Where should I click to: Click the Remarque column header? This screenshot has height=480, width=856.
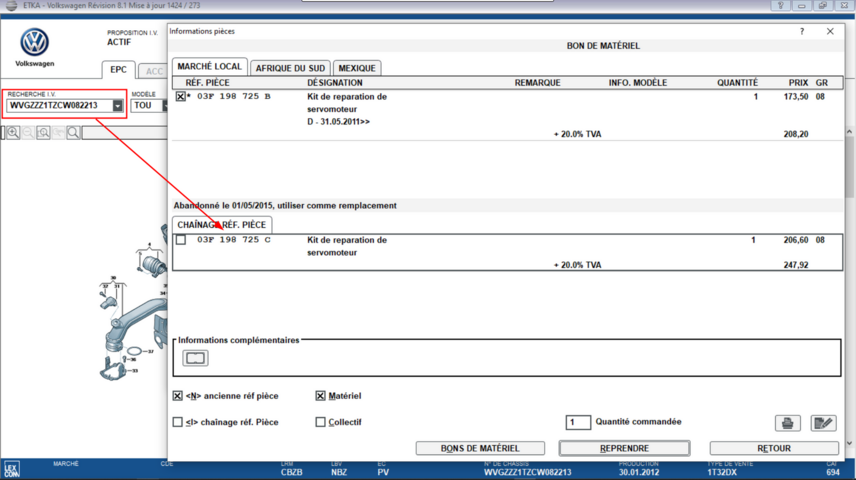(537, 82)
